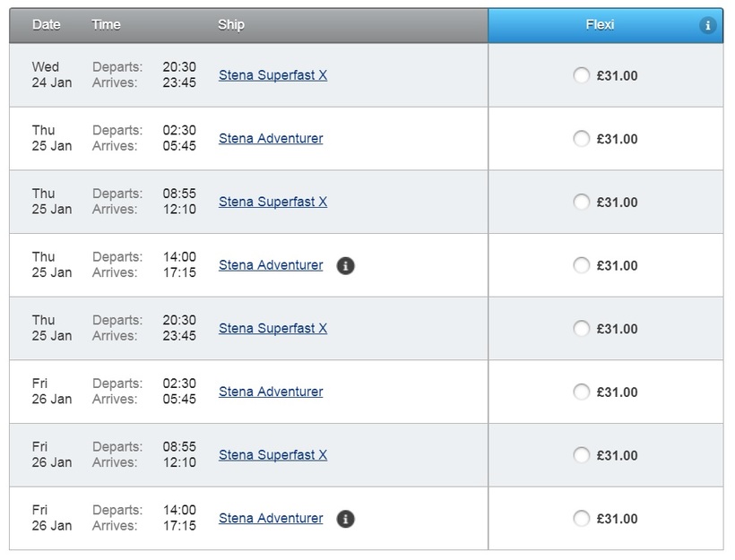Pick Flexi radio for Fri 26 Jan 14:00 sailing
The width and height of the screenshot is (735, 560).
pyautogui.click(x=581, y=518)
